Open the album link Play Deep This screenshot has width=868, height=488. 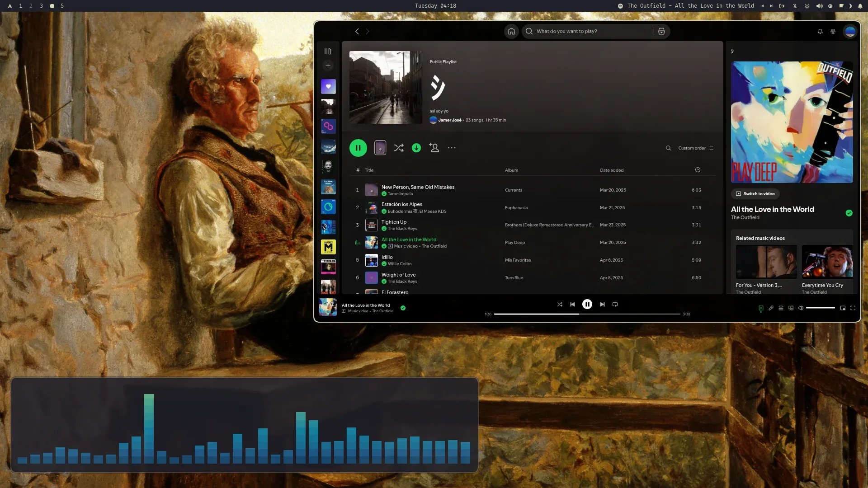point(515,243)
